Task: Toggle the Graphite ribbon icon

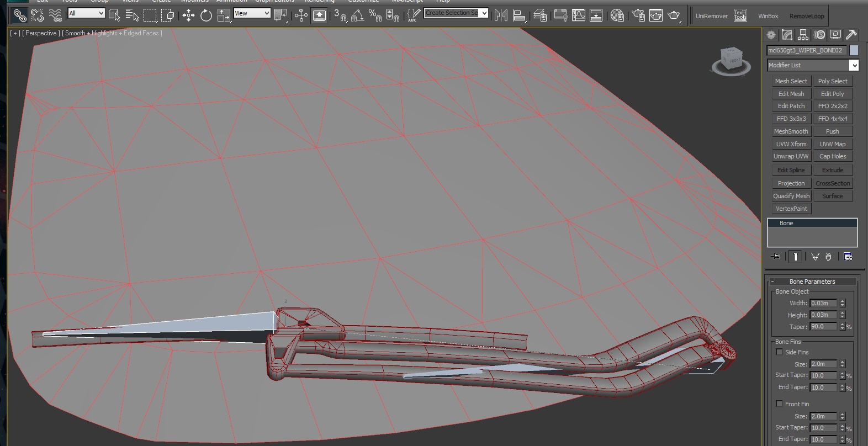Action: [560, 15]
